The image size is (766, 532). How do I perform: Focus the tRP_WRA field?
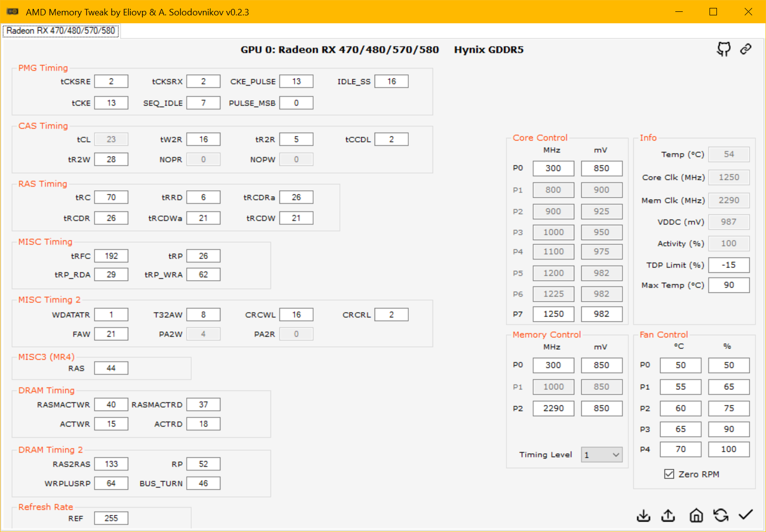[204, 274]
